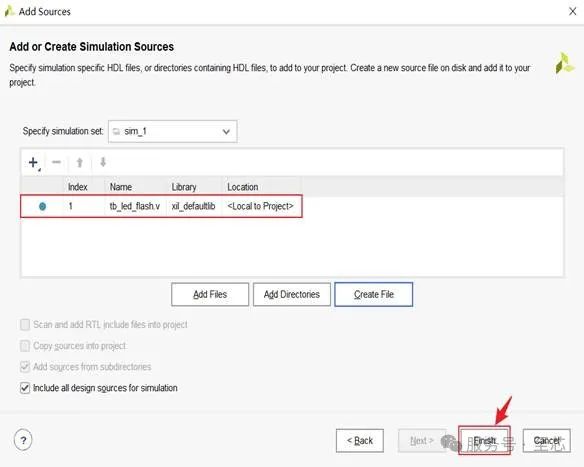Viewport: 584px width, 467px height.
Task: Expand the plus icon's small dropdown arrow
Action: (39, 170)
